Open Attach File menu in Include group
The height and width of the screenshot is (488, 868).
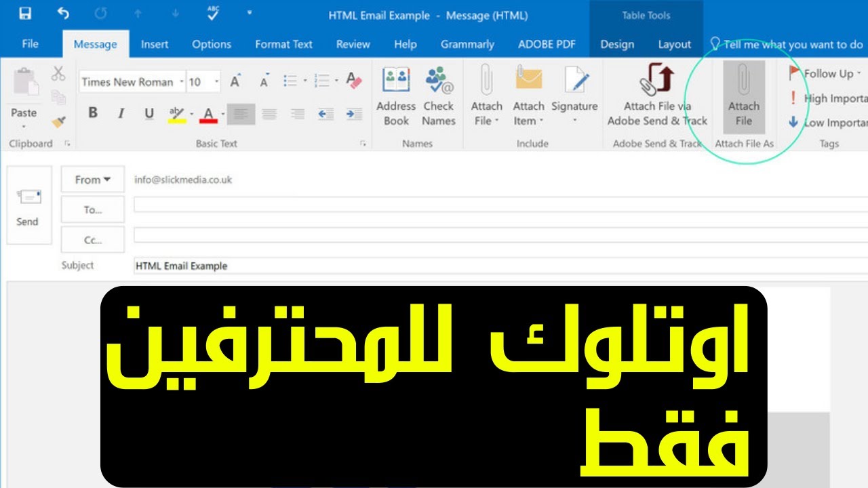pos(486,96)
